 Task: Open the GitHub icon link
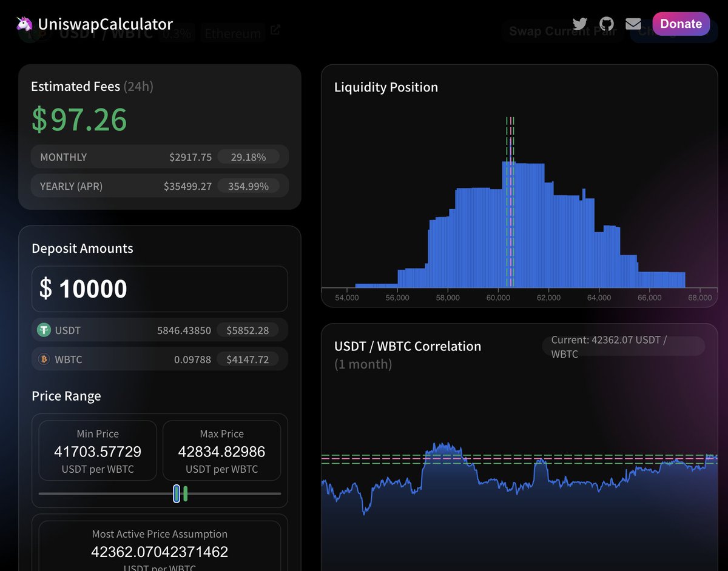[x=607, y=24]
